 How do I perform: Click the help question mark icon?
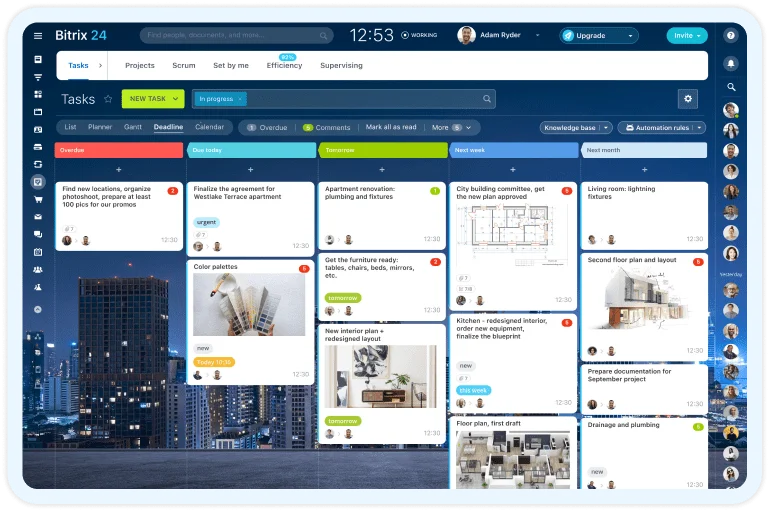(x=731, y=36)
